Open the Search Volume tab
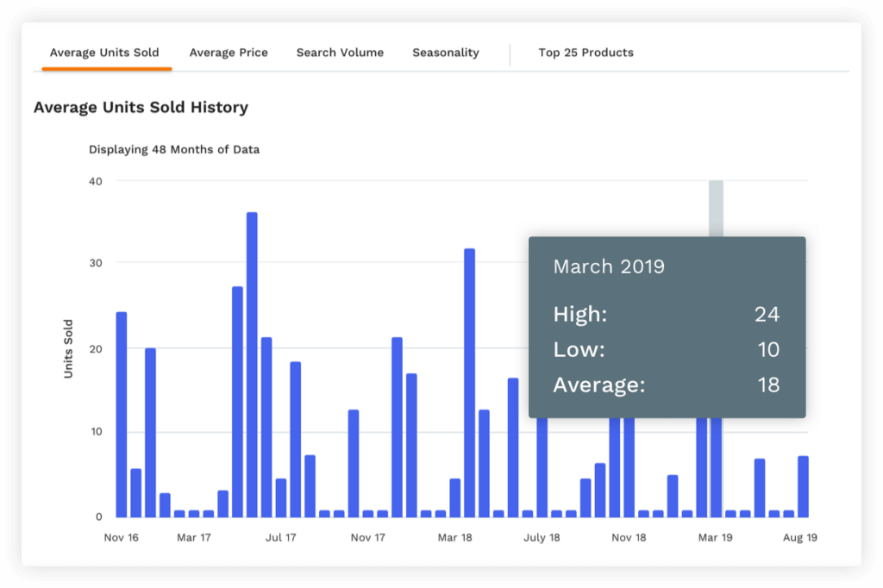Viewport: 883px width, 588px height. click(340, 53)
